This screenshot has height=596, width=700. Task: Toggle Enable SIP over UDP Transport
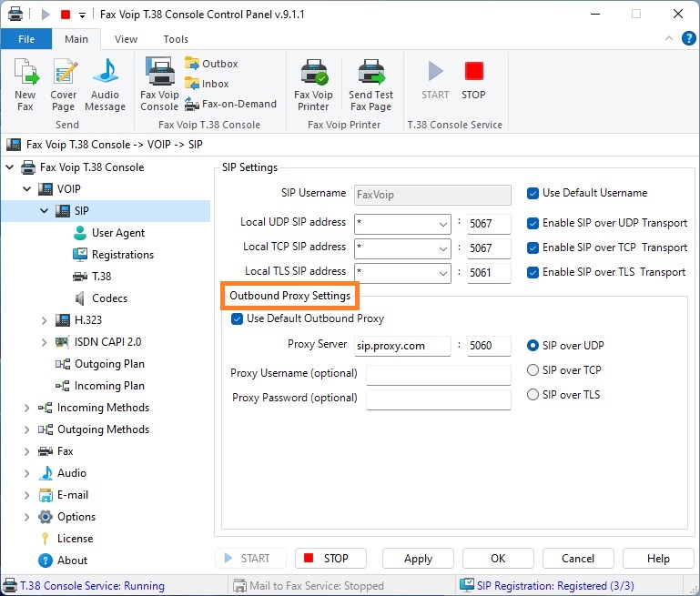point(533,223)
